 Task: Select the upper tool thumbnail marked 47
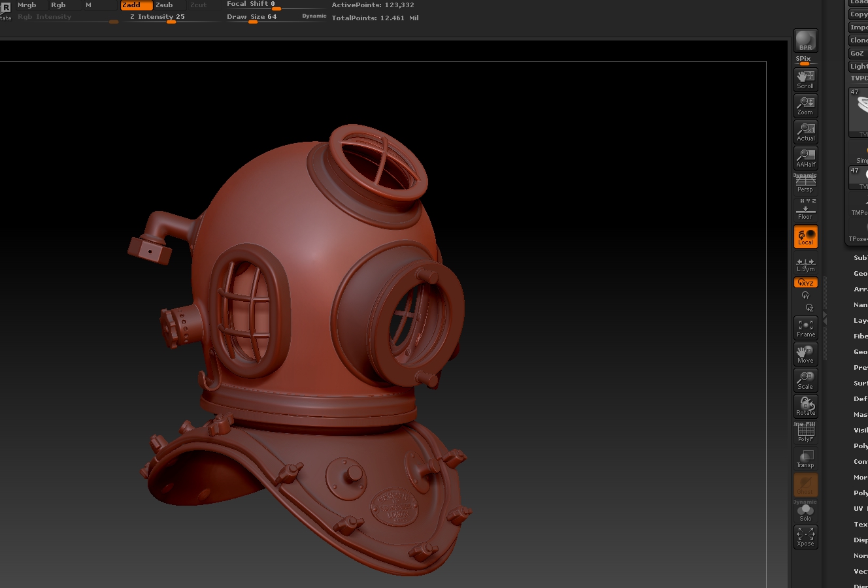pyautogui.click(x=858, y=112)
